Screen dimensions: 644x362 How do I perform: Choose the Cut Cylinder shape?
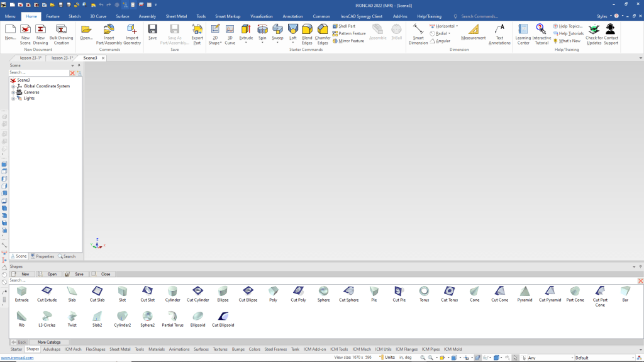(x=197, y=291)
